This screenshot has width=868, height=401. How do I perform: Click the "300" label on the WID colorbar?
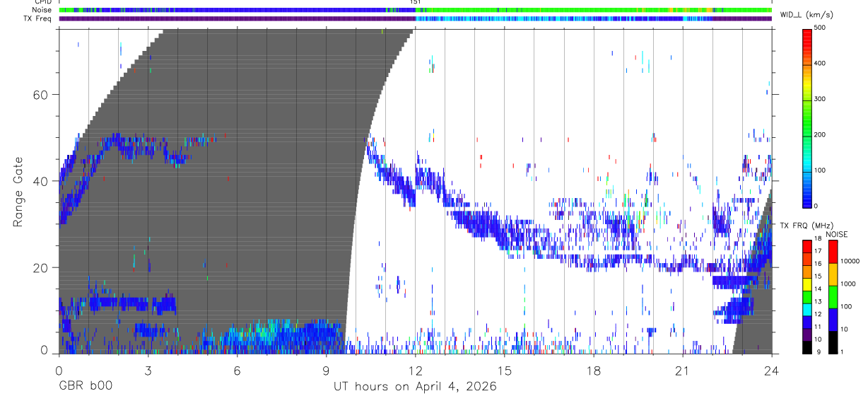point(821,99)
